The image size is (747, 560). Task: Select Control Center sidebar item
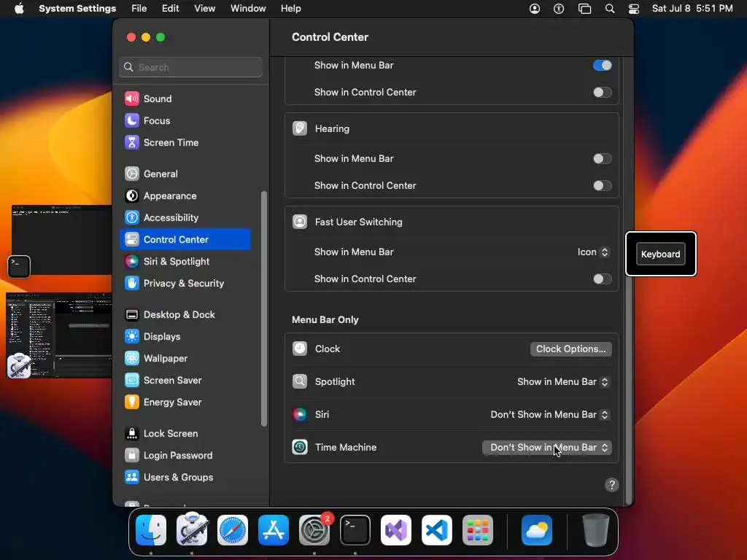(x=185, y=239)
